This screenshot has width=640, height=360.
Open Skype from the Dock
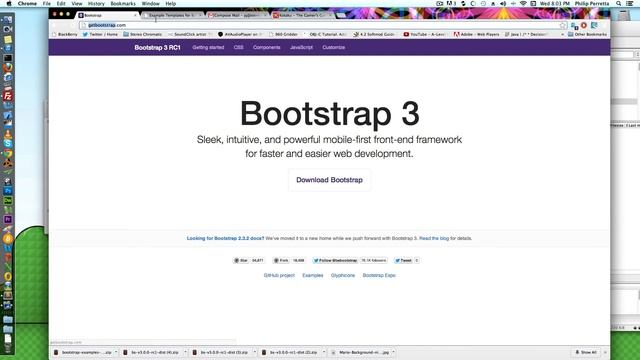8,143
